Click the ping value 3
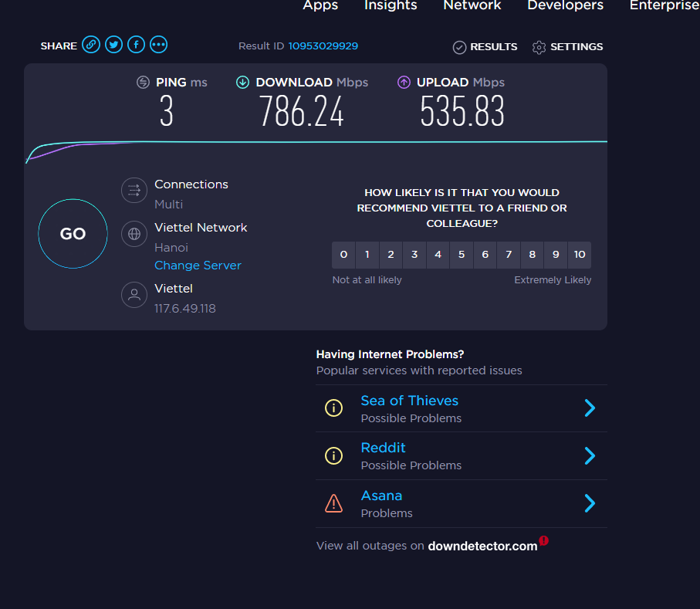Viewport: 700px width, 609px height. point(167,111)
